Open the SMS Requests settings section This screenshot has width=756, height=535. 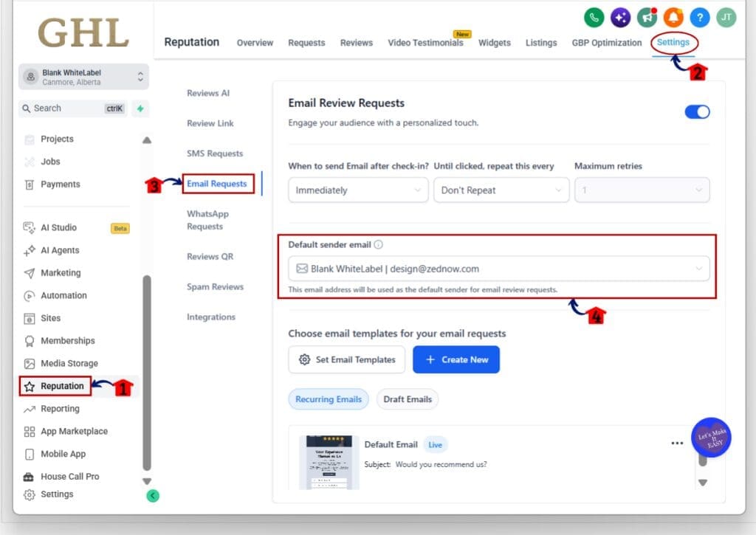coord(215,153)
